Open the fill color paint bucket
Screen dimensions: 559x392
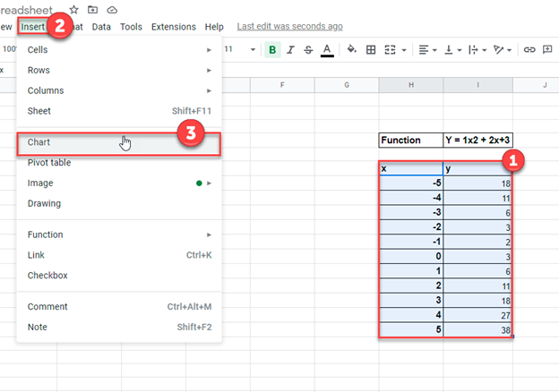pyautogui.click(x=351, y=49)
